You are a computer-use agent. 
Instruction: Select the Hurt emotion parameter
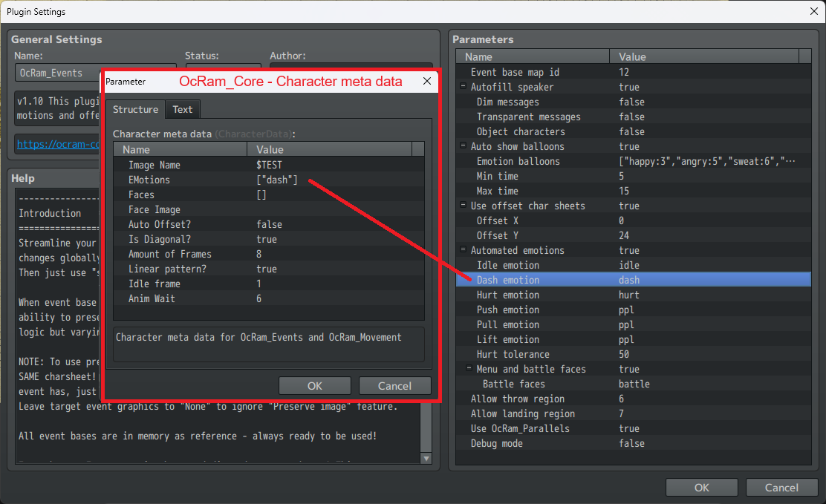633,295
